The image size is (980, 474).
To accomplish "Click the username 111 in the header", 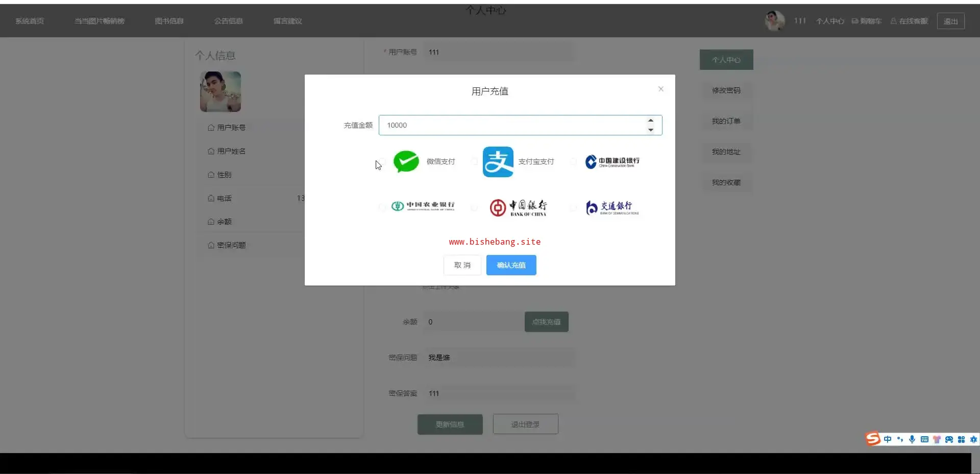I will coord(800,21).
